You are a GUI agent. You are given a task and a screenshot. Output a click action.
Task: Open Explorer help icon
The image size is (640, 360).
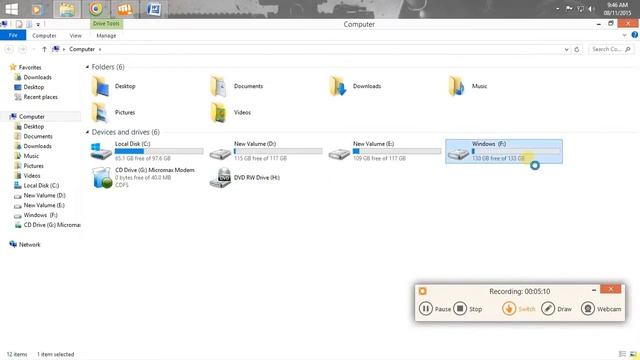pos(635,35)
